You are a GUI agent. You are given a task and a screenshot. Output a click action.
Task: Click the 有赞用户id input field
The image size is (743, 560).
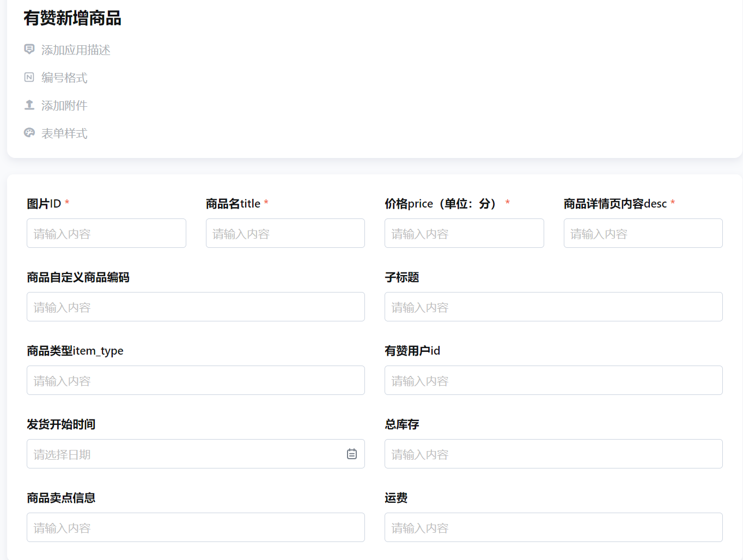pyautogui.click(x=553, y=380)
